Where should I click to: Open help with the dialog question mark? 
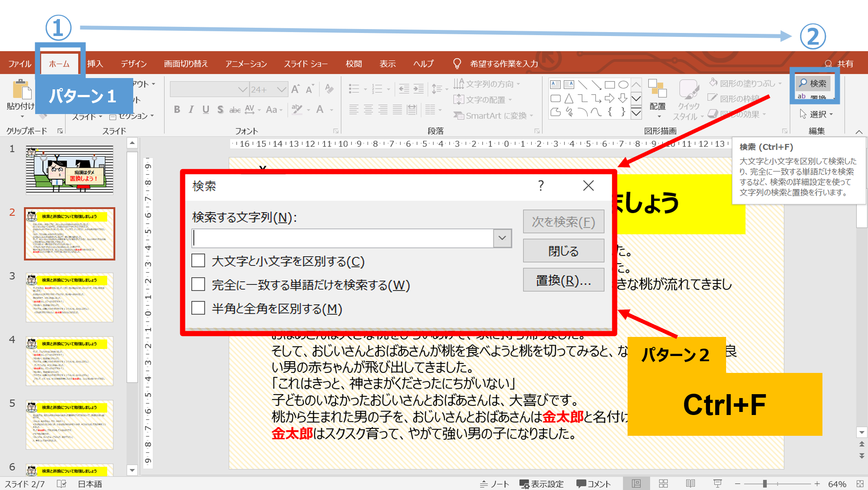click(541, 186)
